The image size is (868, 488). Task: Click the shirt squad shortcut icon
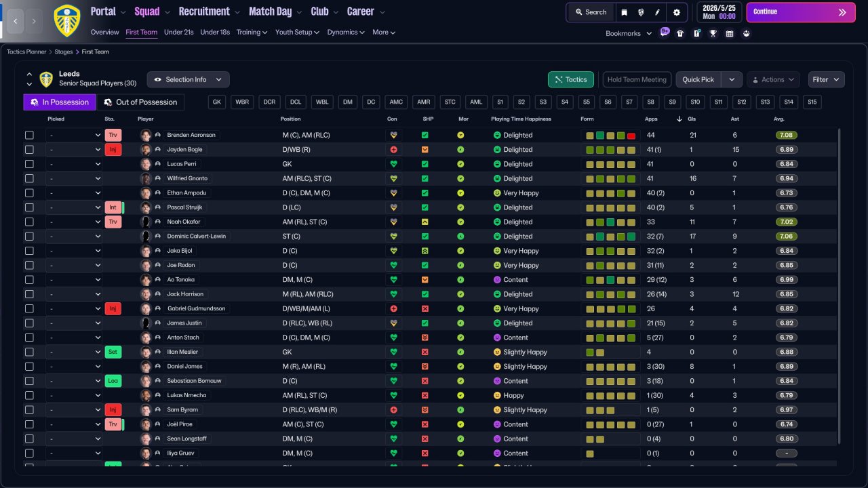[x=680, y=33]
